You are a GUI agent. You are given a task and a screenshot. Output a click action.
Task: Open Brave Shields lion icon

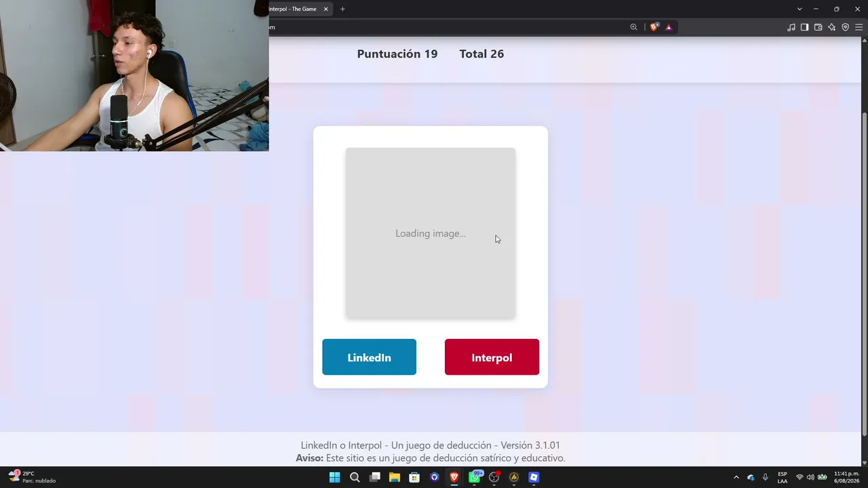pos(654,27)
